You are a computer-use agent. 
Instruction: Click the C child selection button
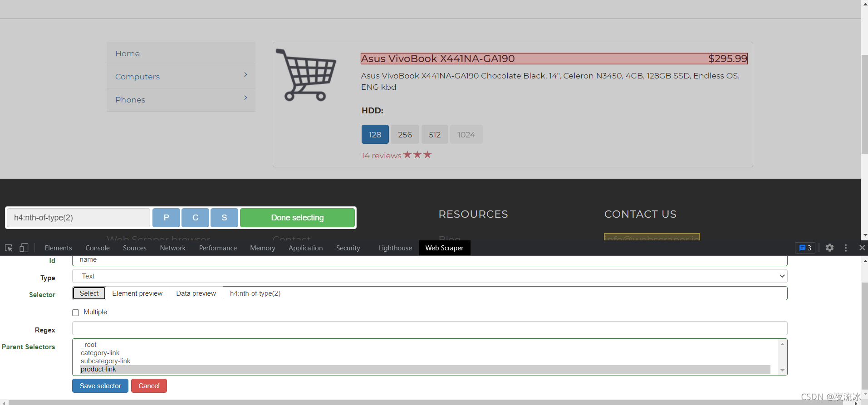195,218
